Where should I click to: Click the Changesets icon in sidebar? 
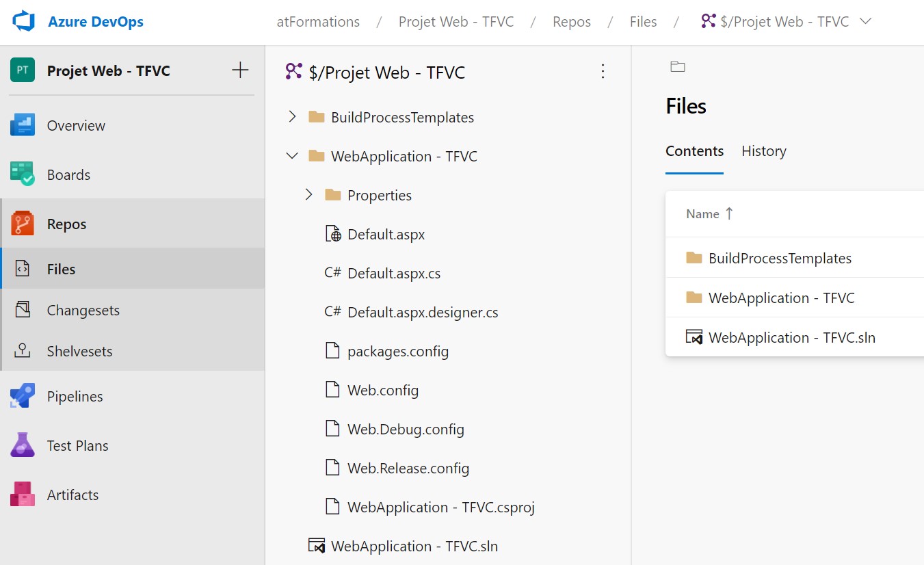coord(23,310)
